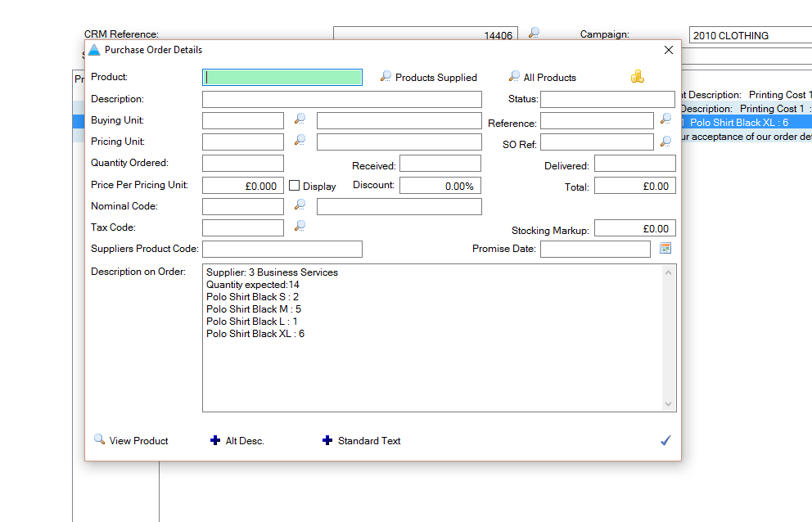Click the Stocking Markup field

[x=635, y=227]
